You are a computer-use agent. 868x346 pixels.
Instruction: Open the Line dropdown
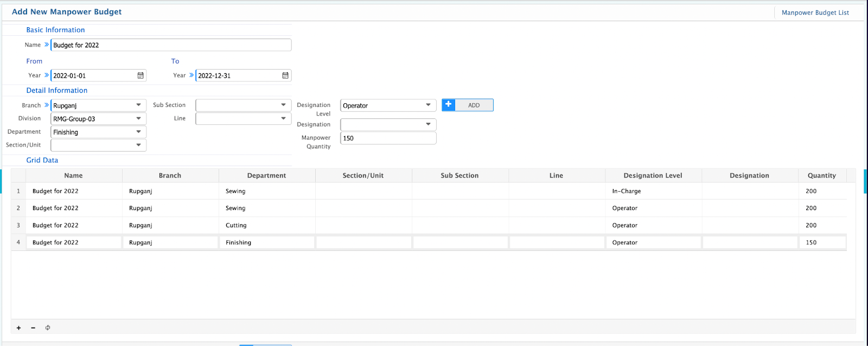(243, 118)
